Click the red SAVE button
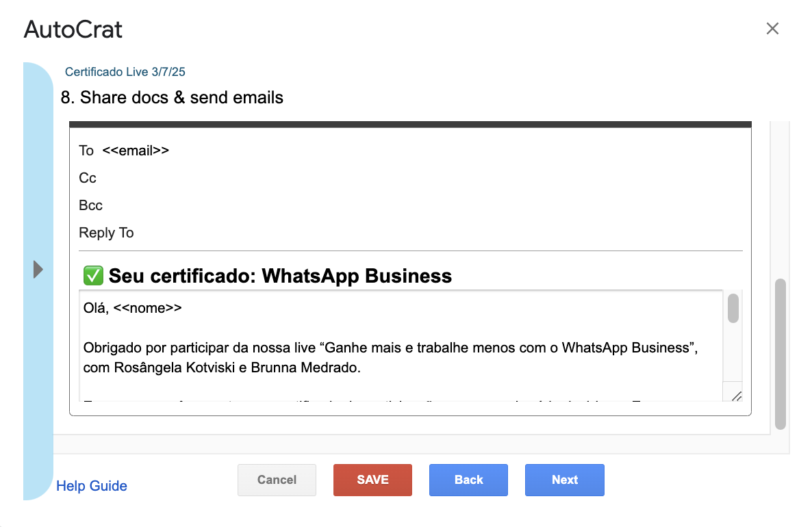 click(x=373, y=480)
